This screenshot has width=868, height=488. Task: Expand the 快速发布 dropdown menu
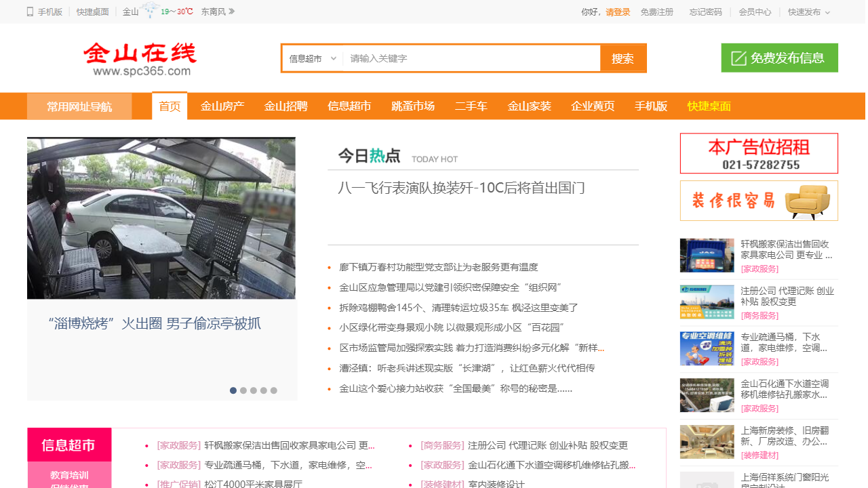coord(808,12)
